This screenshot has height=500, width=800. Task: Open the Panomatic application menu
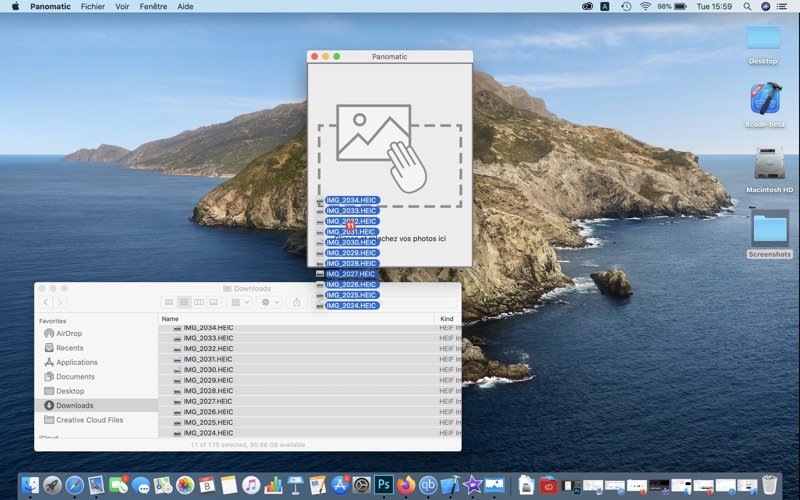coord(50,7)
